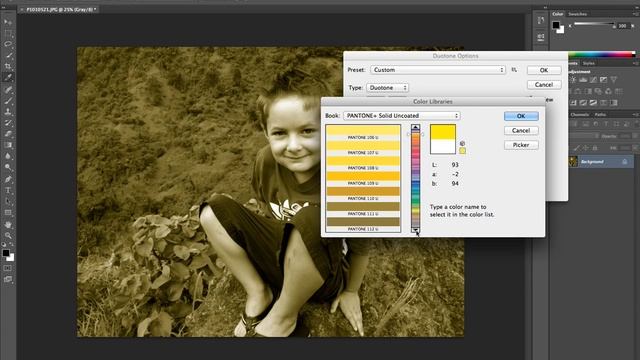Click Cancel in Duotone Options dialog
This screenshot has height=360, width=640.
pos(544,84)
